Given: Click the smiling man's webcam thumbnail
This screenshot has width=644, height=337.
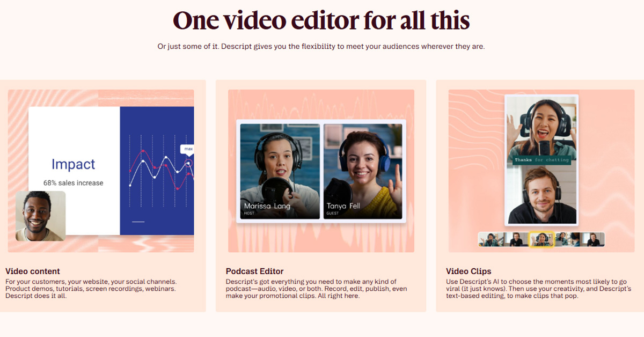Looking at the screenshot, I should (x=40, y=216).
